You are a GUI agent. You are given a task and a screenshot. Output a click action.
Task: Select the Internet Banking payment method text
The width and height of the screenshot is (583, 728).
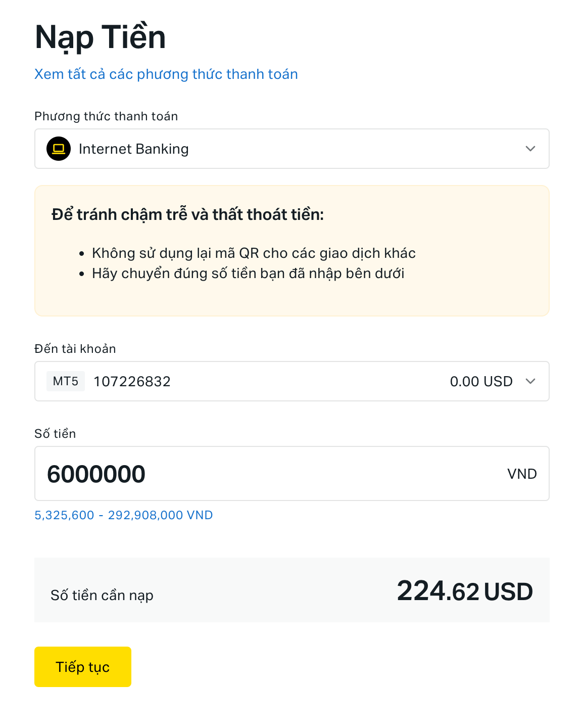[x=134, y=149]
